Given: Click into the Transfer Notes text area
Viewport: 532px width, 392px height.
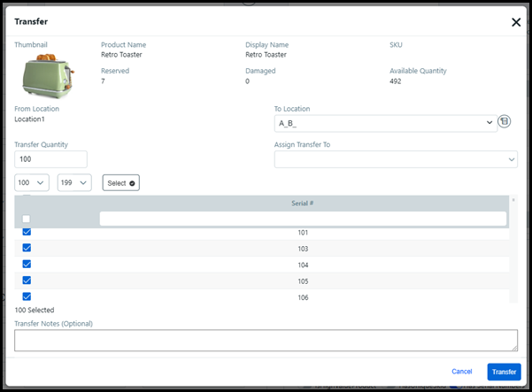Looking at the screenshot, I should click(x=266, y=341).
